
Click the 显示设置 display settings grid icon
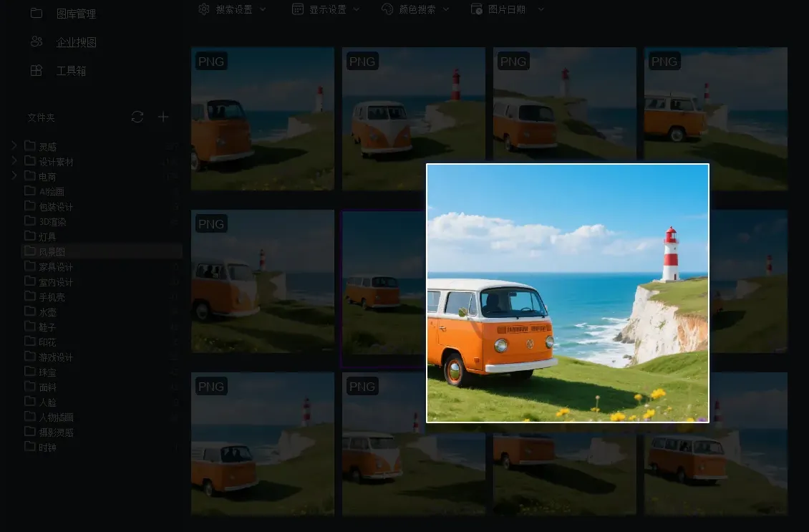(297, 9)
